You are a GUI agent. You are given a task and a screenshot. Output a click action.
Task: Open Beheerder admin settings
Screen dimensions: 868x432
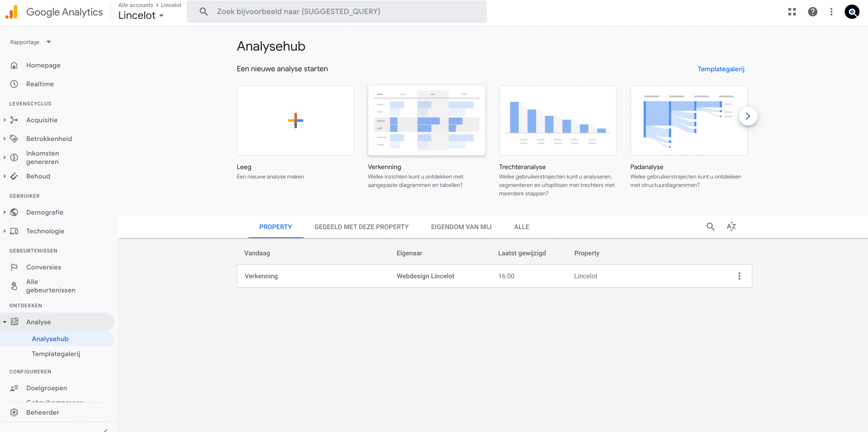pos(43,412)
